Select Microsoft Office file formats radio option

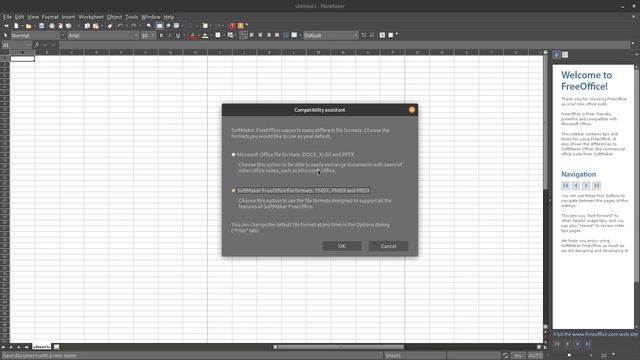[233, 155]
